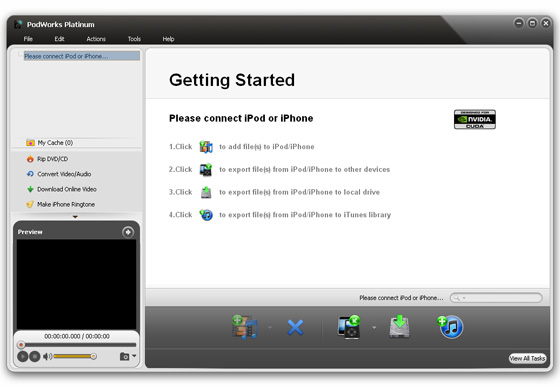
Task: Click the View All Tasks button
Action: tap(527, 358)
